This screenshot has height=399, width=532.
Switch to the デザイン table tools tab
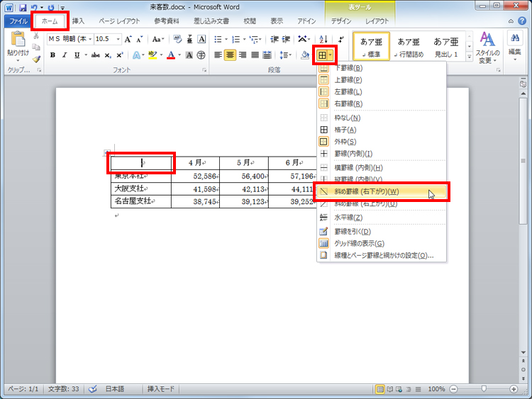pos(341,21)
